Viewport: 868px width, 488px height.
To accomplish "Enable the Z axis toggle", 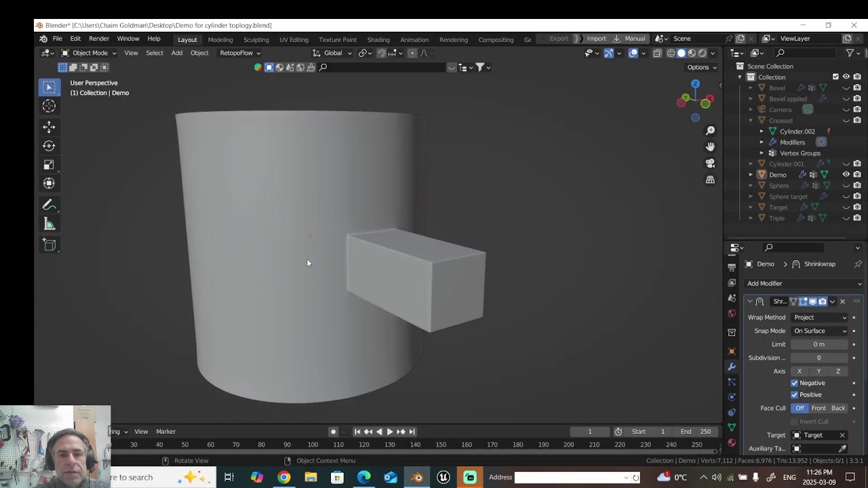I will (x=838, y=371).
